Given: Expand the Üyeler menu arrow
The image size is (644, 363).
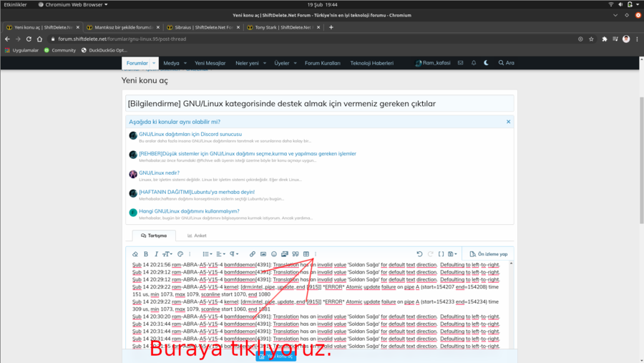Looking at the screenshot, I should (x=295, y=63).
